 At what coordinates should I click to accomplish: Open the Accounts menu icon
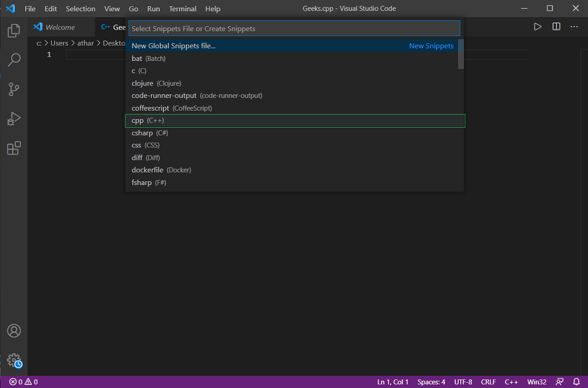14,331
